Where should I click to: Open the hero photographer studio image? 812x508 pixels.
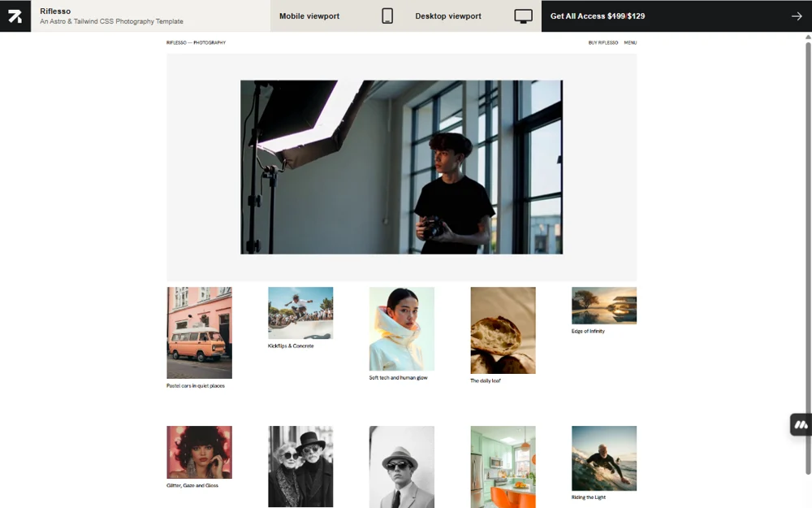click(x=401, y=167)
